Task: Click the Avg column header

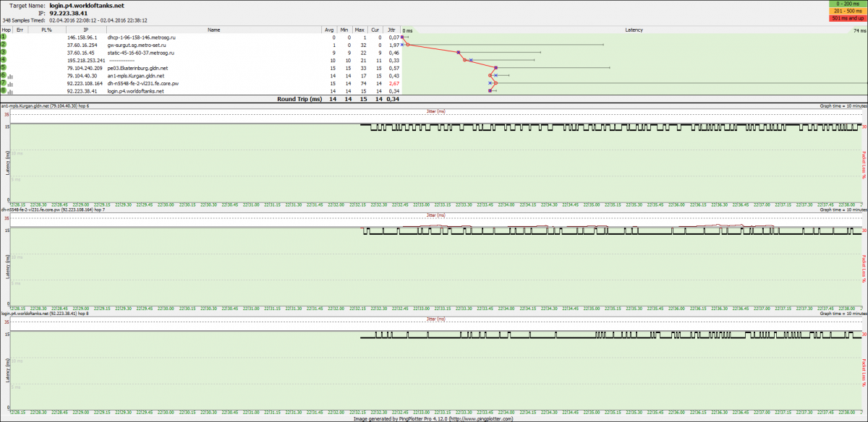Action: [x=329, y=30]
